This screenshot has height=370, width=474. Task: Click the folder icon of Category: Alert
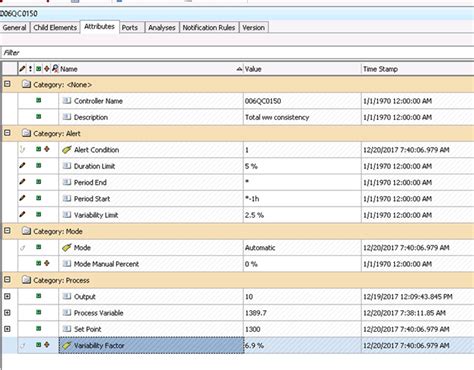point(26,133)
